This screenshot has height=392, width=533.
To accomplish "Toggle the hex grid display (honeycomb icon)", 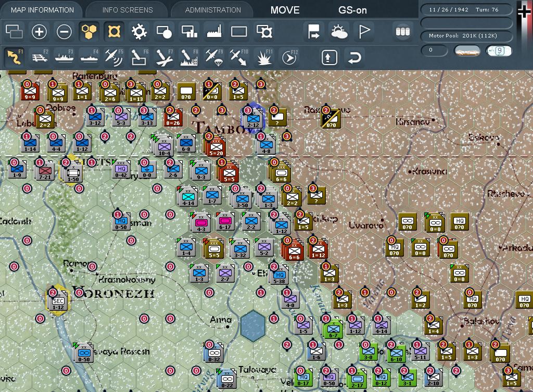I will click(x=89, y=32).
